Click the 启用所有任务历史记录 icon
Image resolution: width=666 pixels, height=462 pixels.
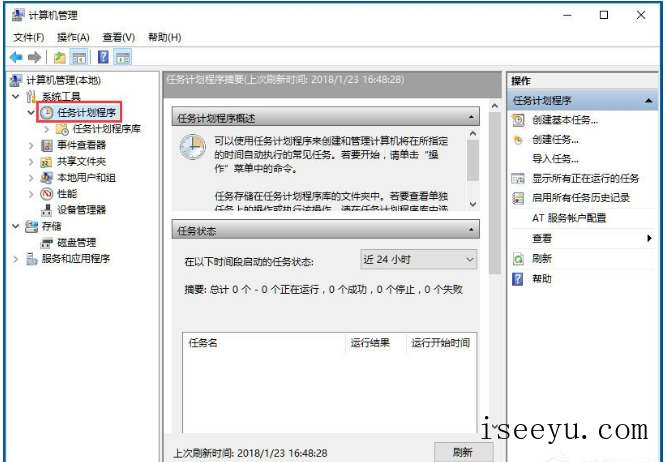pos(518,198)
